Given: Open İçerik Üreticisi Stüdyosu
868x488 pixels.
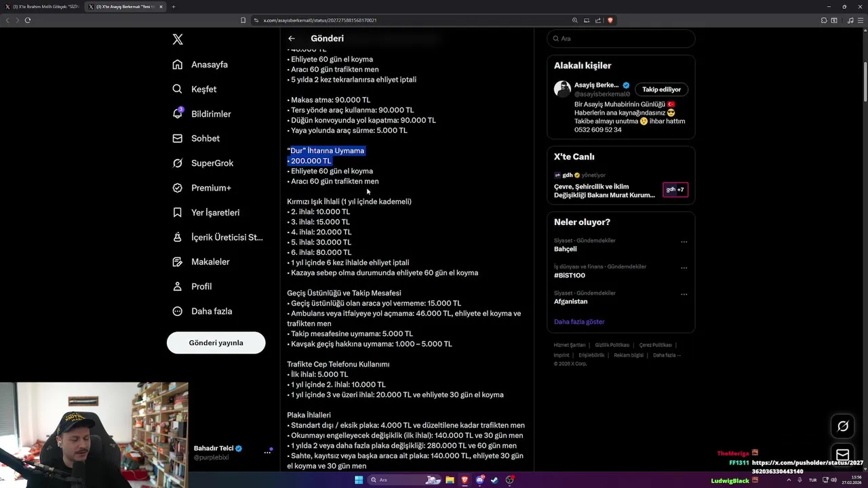Looking at the screenshot, I should pyautogui.click(x=218, y=237).
